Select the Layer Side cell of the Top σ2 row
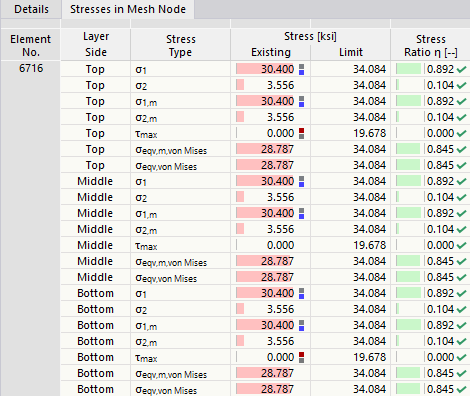Screen dimensions: 470x396 point(96,85)
